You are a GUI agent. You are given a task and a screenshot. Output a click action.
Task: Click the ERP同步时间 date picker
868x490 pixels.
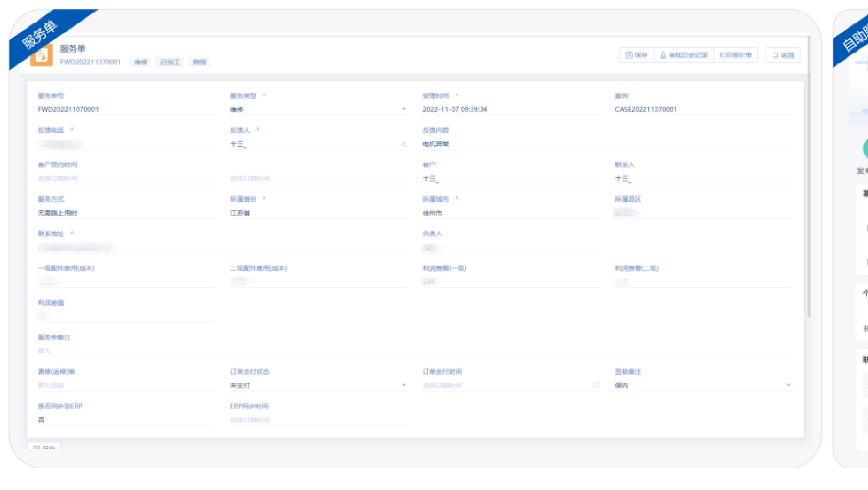pos(318,420)
